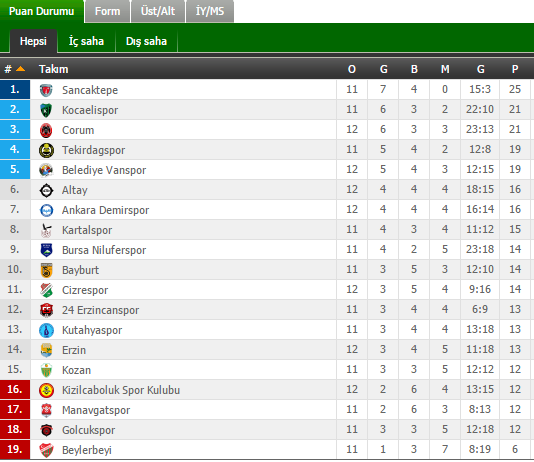
Task: Click the Kutahyaspor blue round emblem
Action: 46,330
